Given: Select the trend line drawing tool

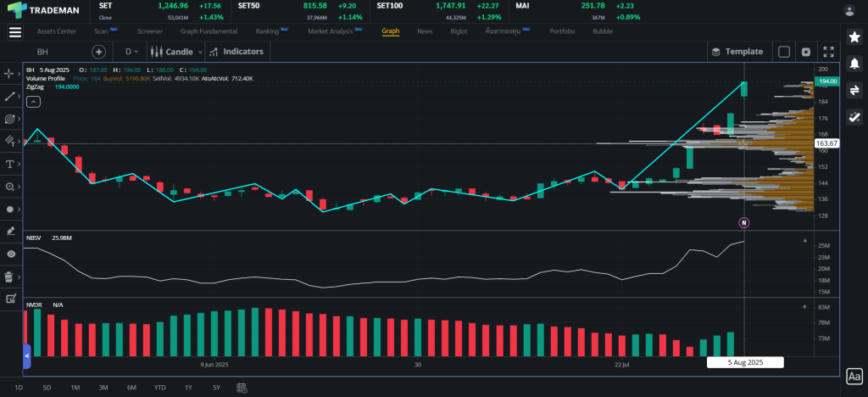Looking at the screenshot, I should [x=10, y=97].
